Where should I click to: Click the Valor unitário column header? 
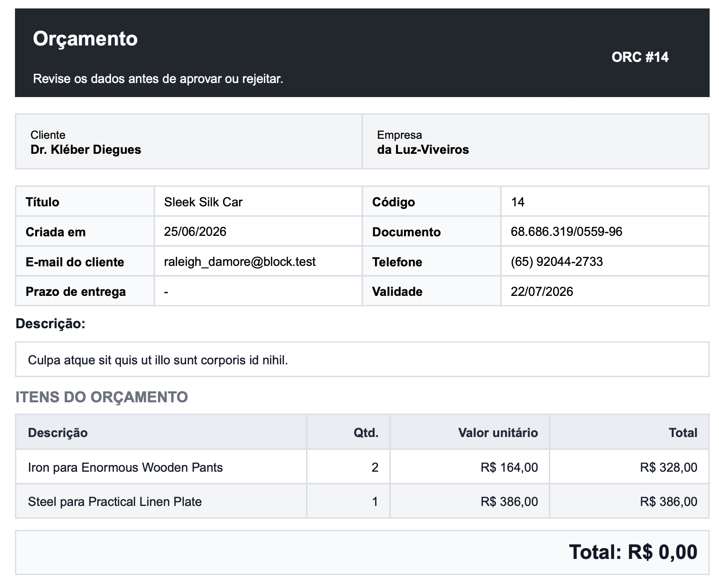[x=498, y=432]
